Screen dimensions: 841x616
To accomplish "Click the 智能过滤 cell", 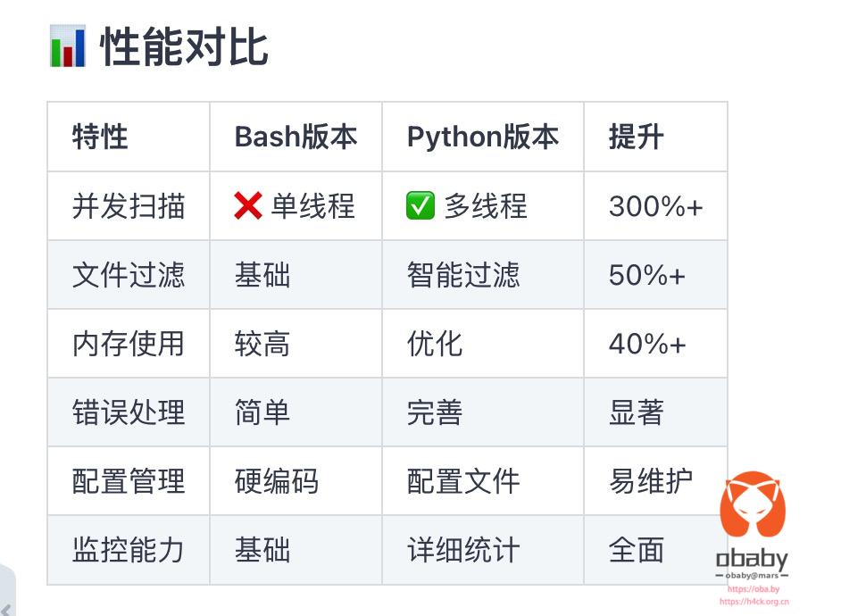I will (463, 274).
